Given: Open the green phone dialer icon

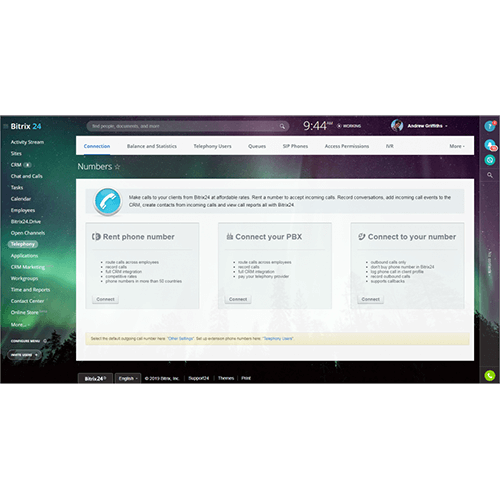Looking at the screenshot, I should pos(489,376).
